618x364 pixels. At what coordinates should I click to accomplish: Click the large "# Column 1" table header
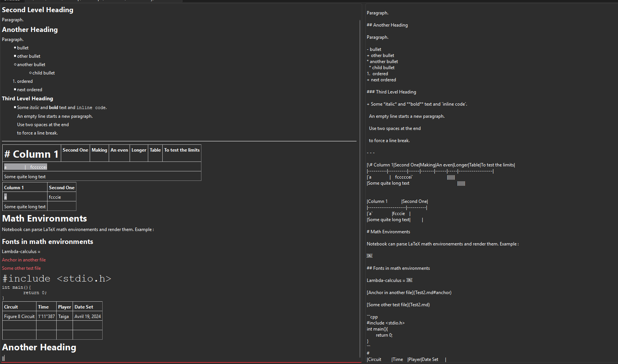point(32,154)
